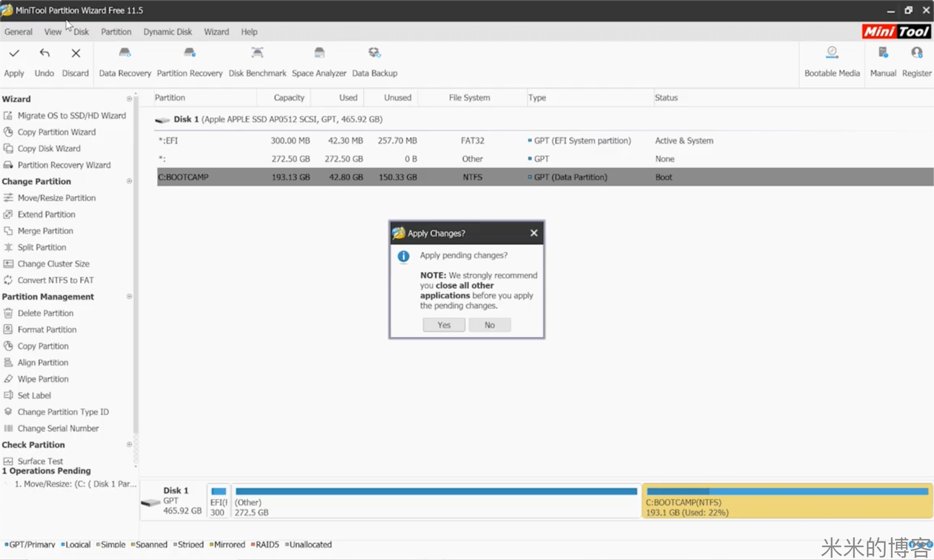Click the Apply checkmark icon
The width and height of the screenshot is (934, 560).
click(14, 53)
